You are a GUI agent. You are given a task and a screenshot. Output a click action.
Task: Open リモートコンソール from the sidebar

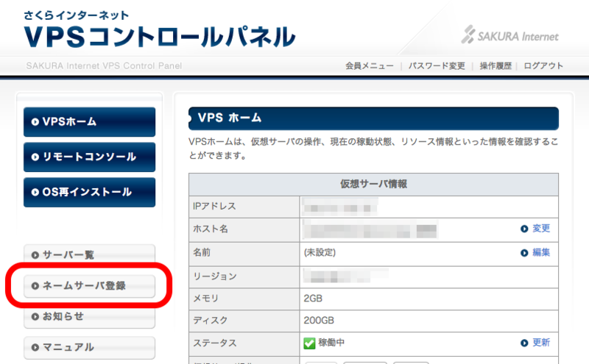click(x=89, y=157)
